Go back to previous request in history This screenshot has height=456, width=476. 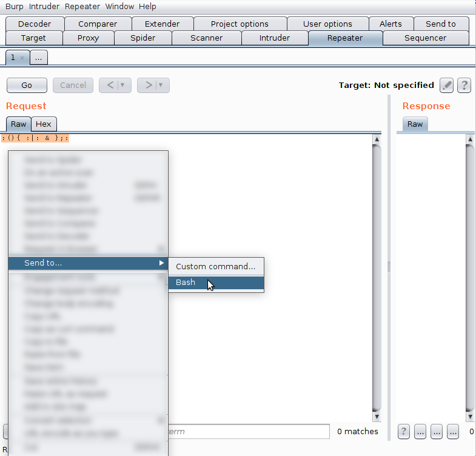click(110, 85)
